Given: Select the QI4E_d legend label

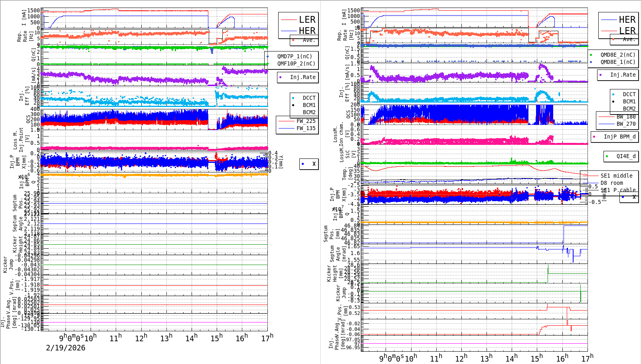Looking at the screenshot, I should click(626, 156).
